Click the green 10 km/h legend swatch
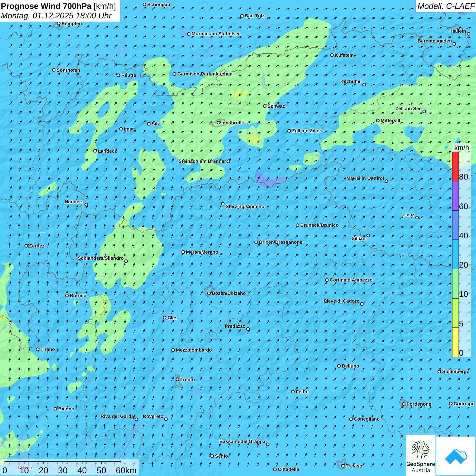476x476 pixels. coord(455,284)
